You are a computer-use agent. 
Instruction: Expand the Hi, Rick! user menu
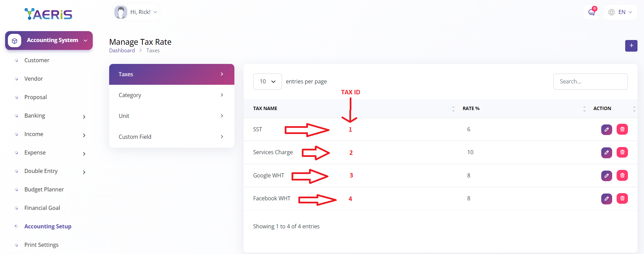point(136,12)
